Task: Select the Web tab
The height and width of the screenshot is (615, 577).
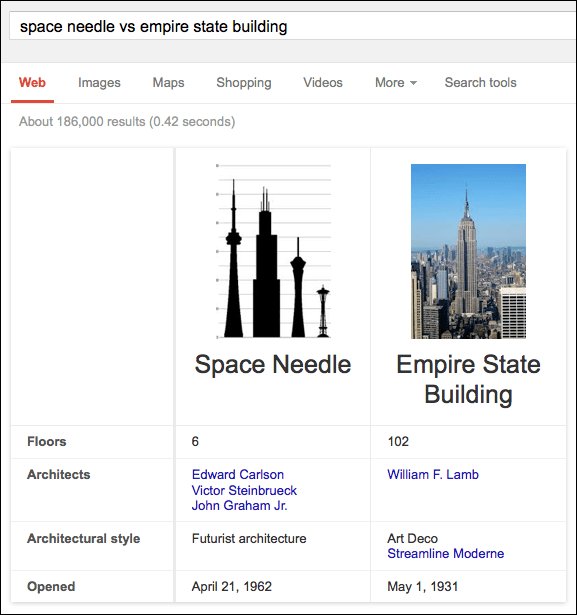Action: [x=32, y=83]
